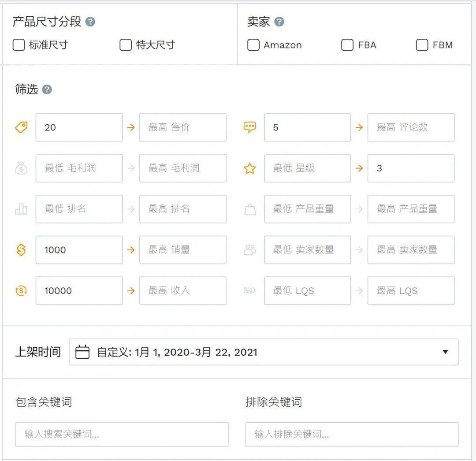Viewport: 476px width, 461px height.
Task: Enable the 标准尺寸 checkbox
Action: coord(19,45)
